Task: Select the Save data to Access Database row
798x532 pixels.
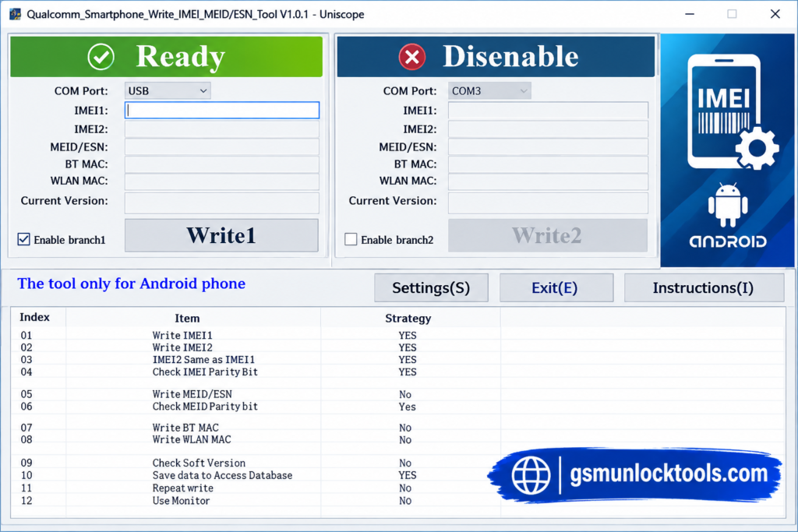Action: [398, 475]
